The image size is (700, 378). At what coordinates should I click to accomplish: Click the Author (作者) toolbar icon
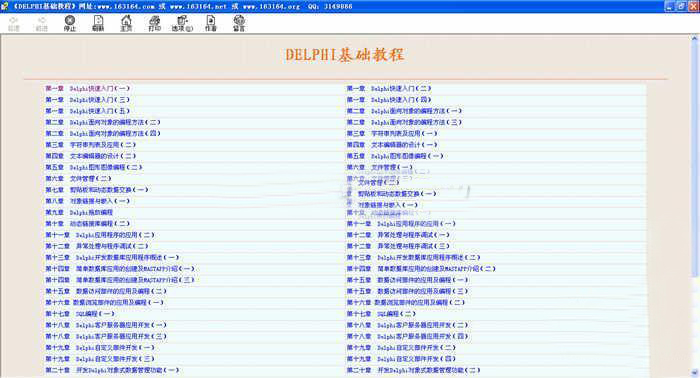(x=211, y=23)
